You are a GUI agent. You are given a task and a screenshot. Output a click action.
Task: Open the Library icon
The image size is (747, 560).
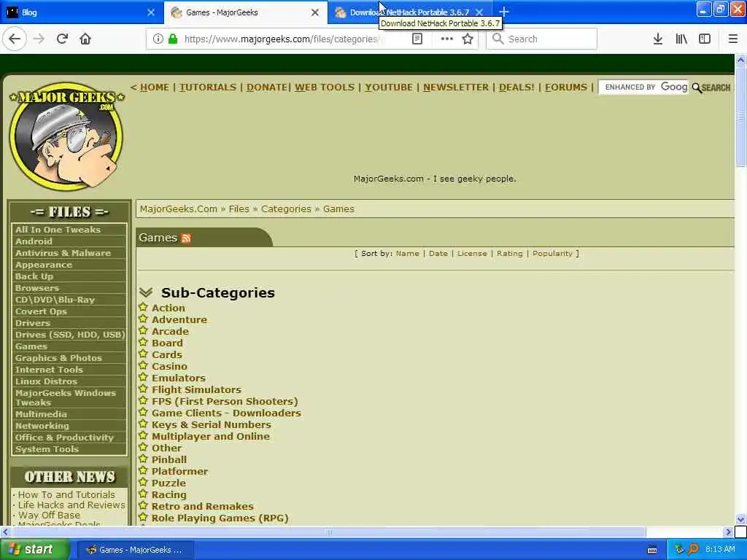(x=681, y=39)
